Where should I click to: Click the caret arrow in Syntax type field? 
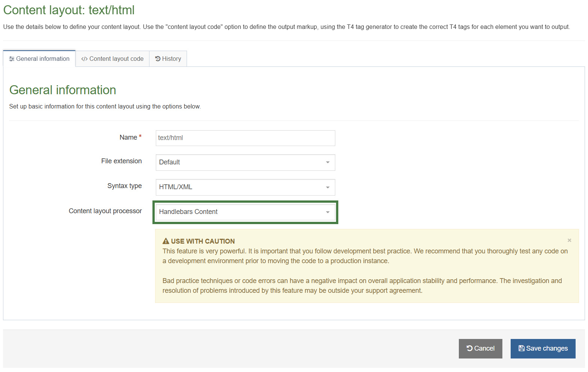pos(327,187)
